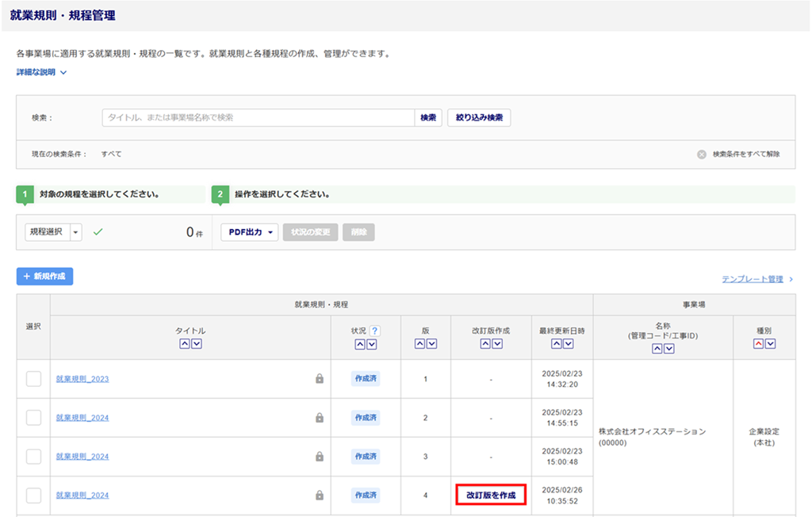Image resolution: width=812 pixels, height=517 pixels.
Task: Sort タイトル column descending
Action: point(196,343)
